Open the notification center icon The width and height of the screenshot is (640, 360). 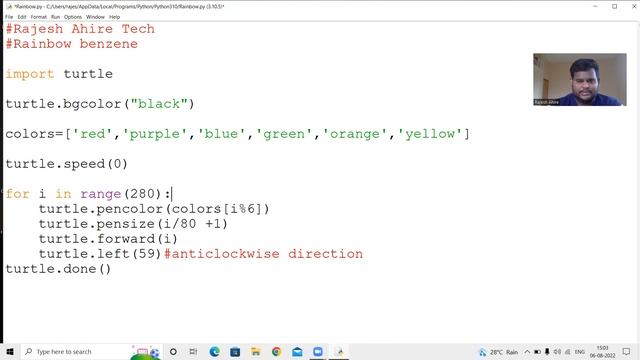(x=627, y=351)
